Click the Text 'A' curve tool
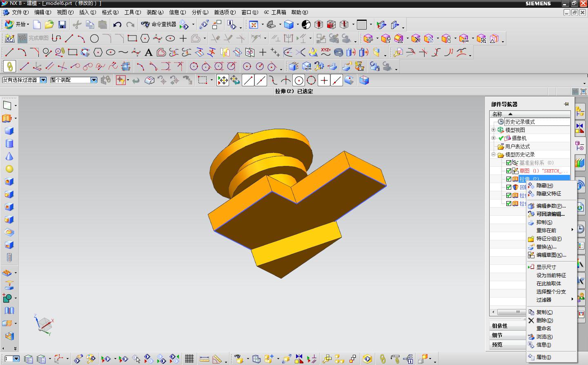 [x=149, y=52]
